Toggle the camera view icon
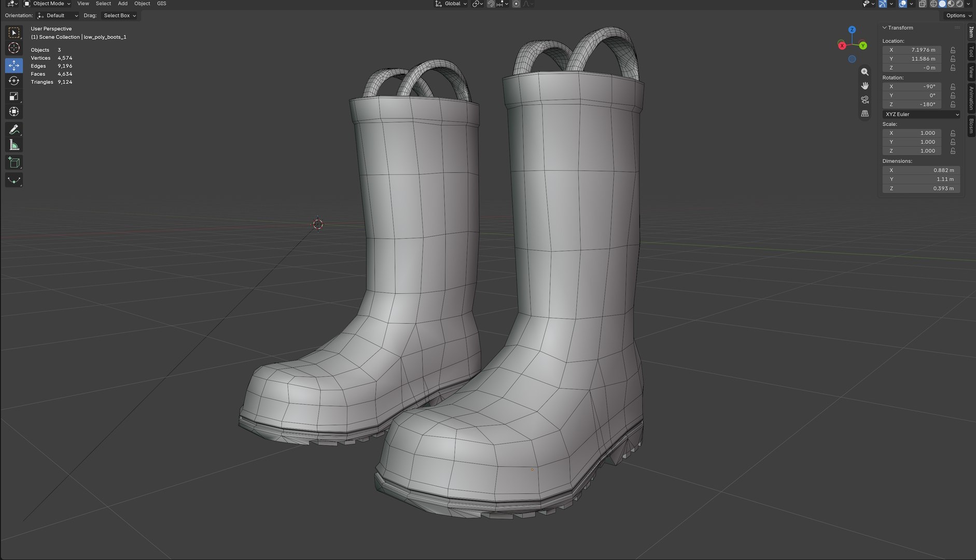 tap(865, 100)
